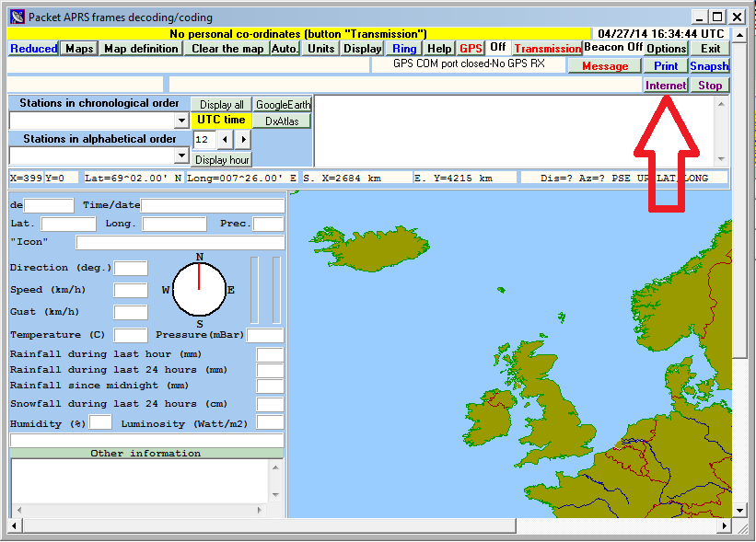Screen dimensions: 756x542
Task: Click the "Icon" field
Action: [x=180, y=242]
